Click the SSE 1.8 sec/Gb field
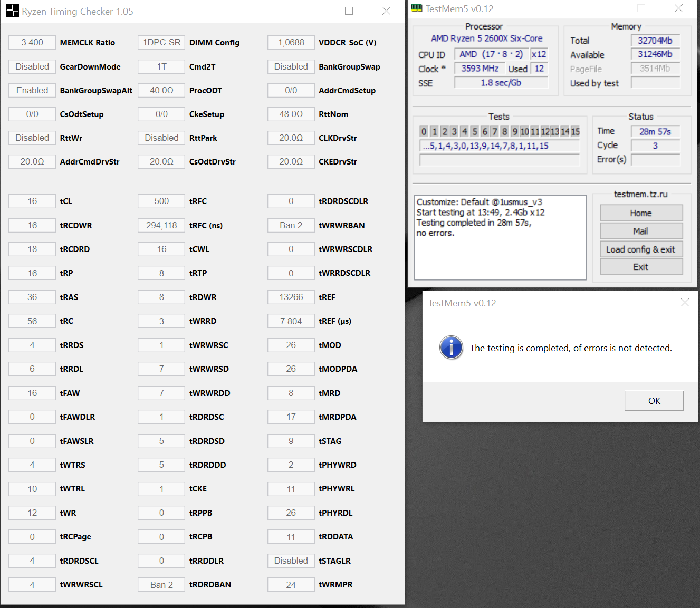This screenshot has width=700, height=608. (x=501, y=83)
